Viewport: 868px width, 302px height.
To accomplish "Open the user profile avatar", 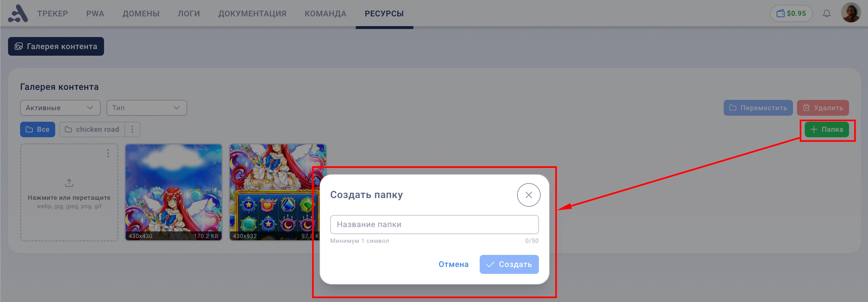I will point(851,13).
